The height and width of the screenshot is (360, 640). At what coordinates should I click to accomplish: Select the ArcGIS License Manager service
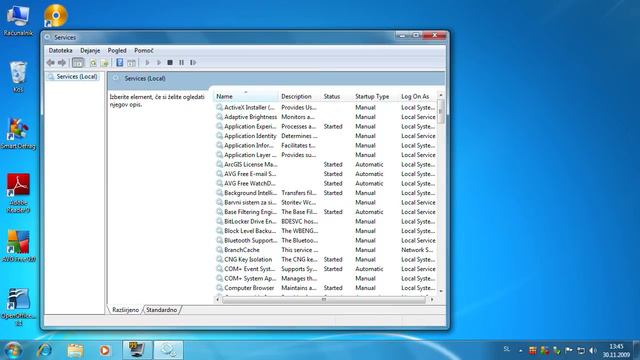(x=325, y=164)
